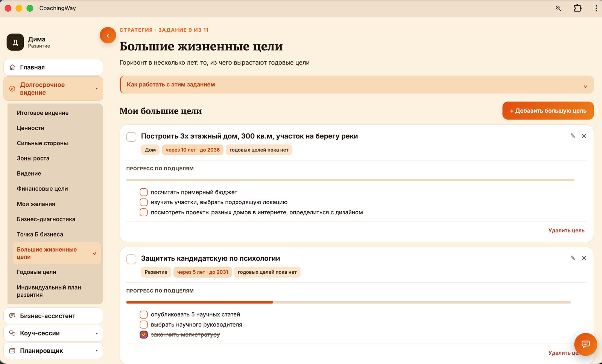This screenshot has width=602, height=364.
Task: Check the dissertation goal main checkbox
Action: coord(131,259)
